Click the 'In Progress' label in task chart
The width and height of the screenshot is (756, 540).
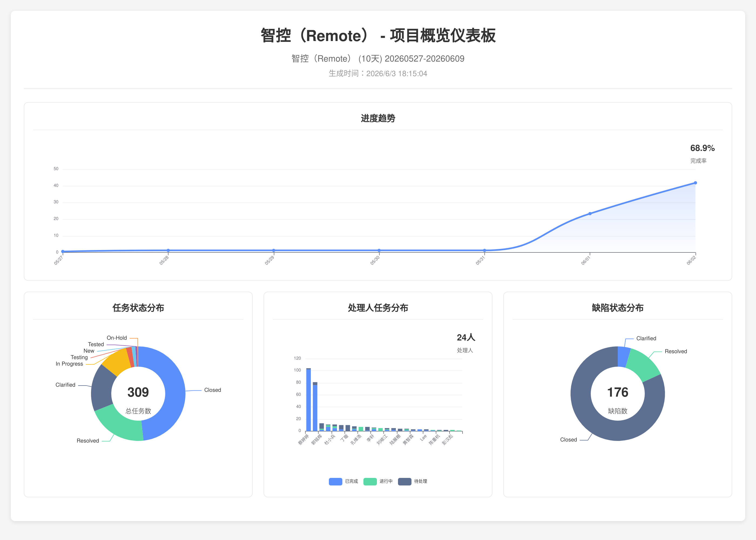pos(69,364)
